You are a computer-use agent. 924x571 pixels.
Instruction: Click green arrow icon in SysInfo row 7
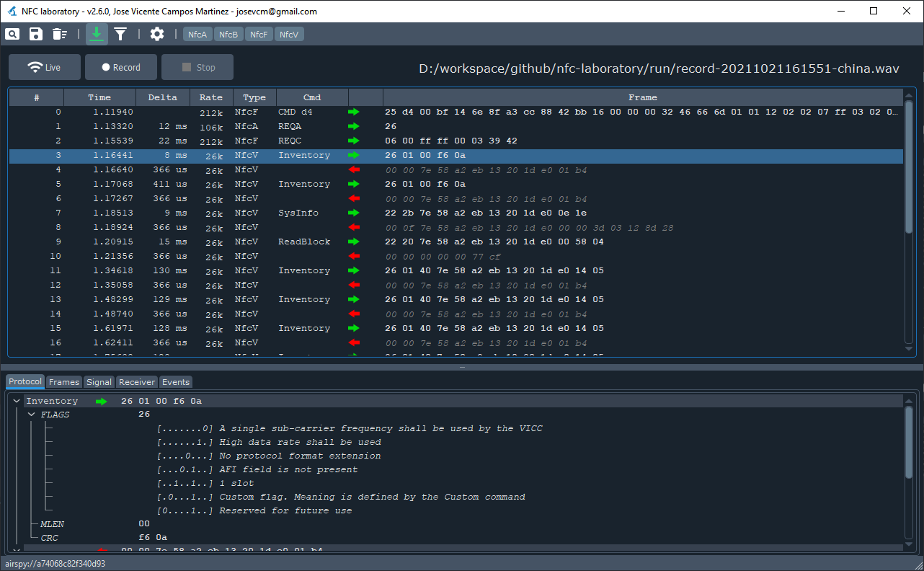pos(353,213)
